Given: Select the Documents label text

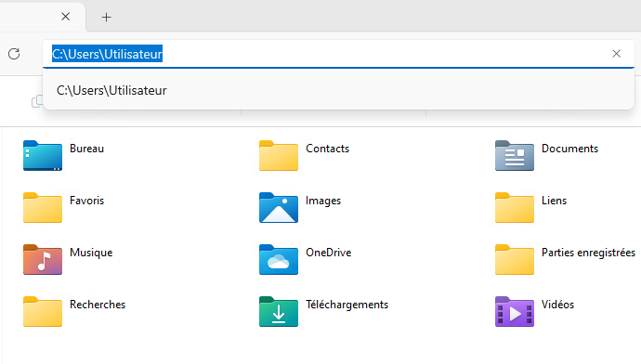Looking at the screenshot, I should 569,149.
